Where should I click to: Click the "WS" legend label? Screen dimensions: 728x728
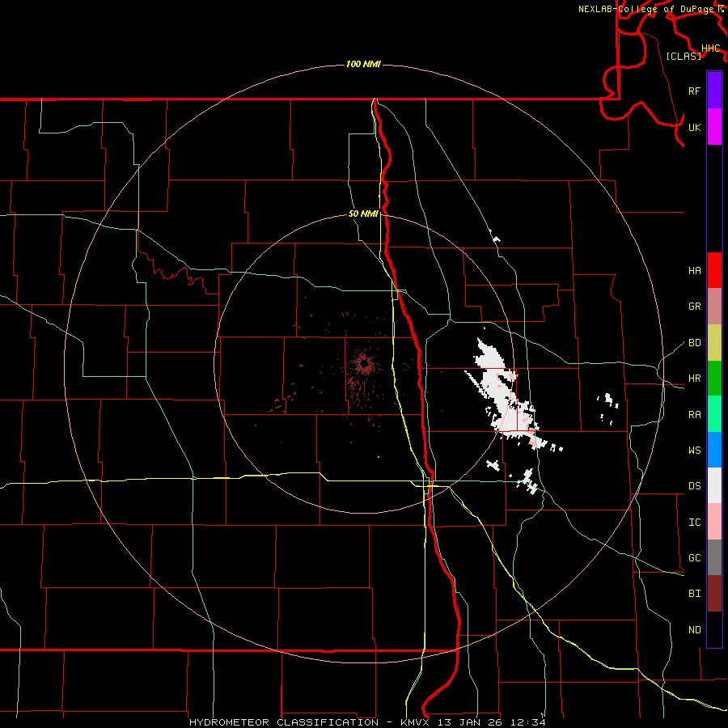pyautogui.click(x=694, y=451)
